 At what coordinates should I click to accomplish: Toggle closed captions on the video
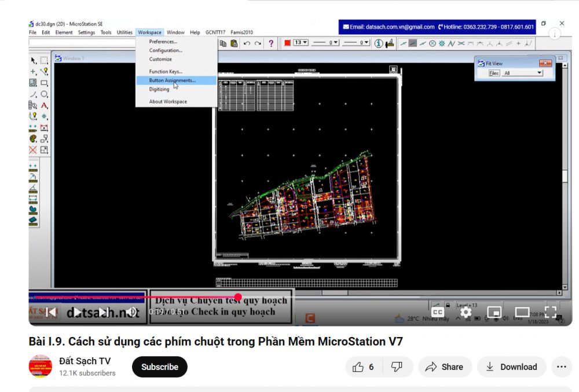tap(438, 313)
